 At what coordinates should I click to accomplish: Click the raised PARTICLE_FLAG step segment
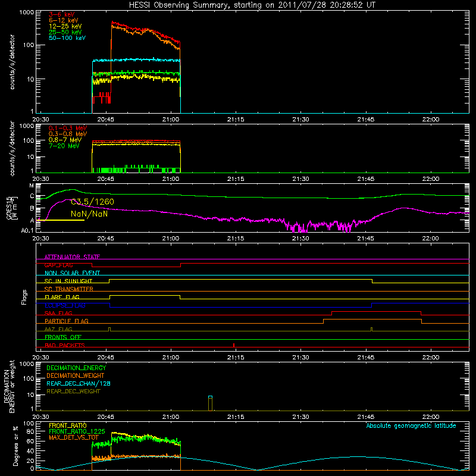pos(372,320)
